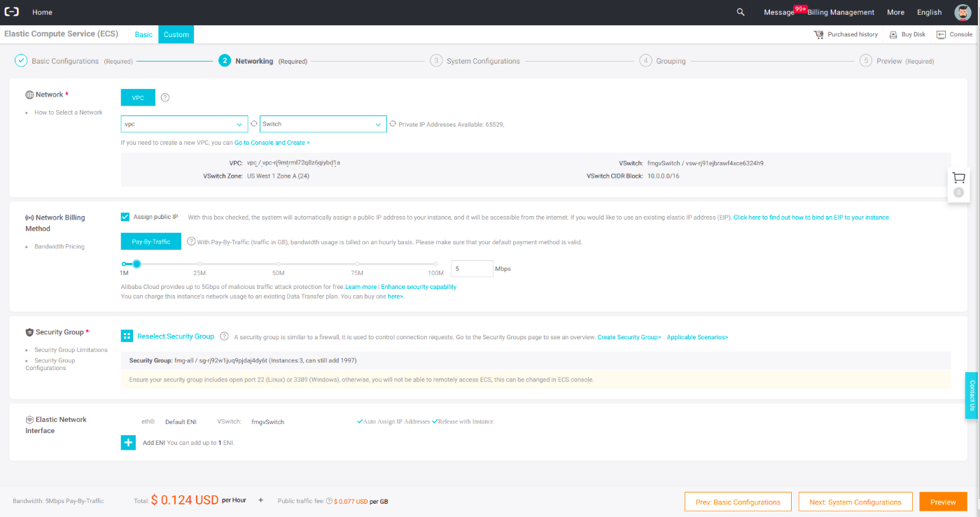980x517 pixels.
Task: Click the Network help question mark icon
Action: point(165,97)
